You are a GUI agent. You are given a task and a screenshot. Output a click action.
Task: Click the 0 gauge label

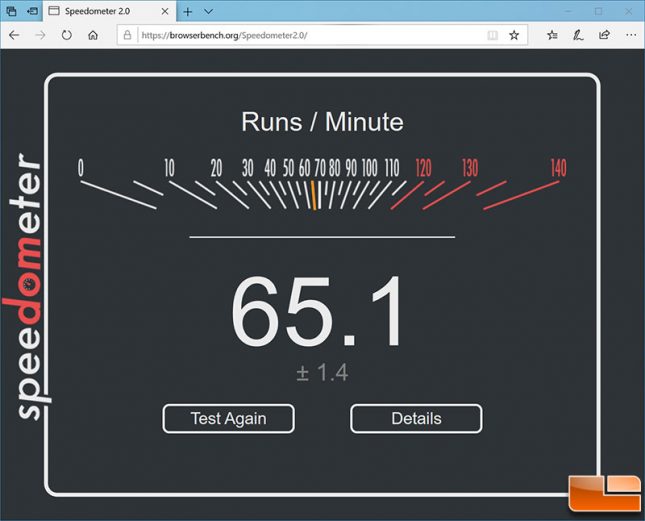click(x=81, y=168)
